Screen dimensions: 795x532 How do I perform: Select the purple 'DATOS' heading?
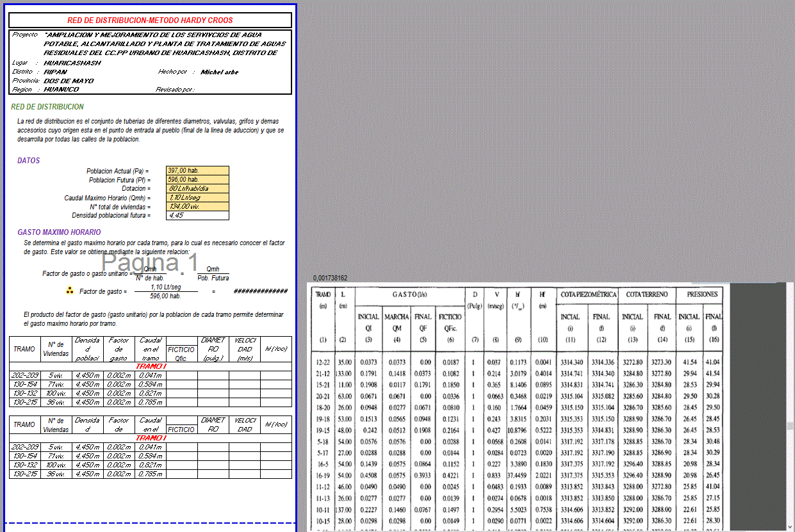tap(29, 161)
